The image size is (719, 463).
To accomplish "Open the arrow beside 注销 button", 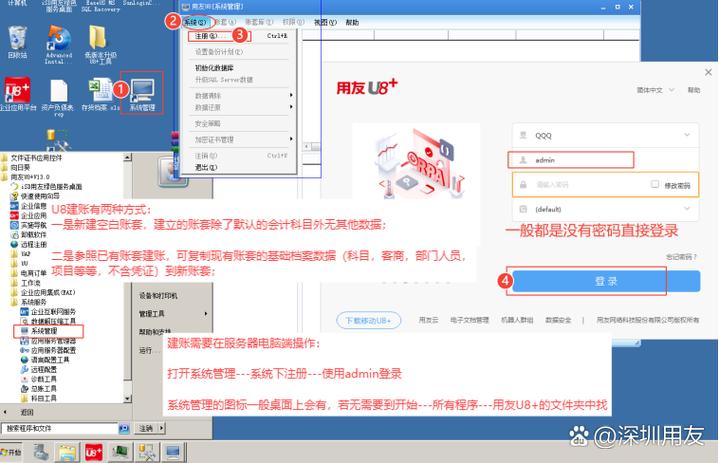I will (x=161, y=428).
